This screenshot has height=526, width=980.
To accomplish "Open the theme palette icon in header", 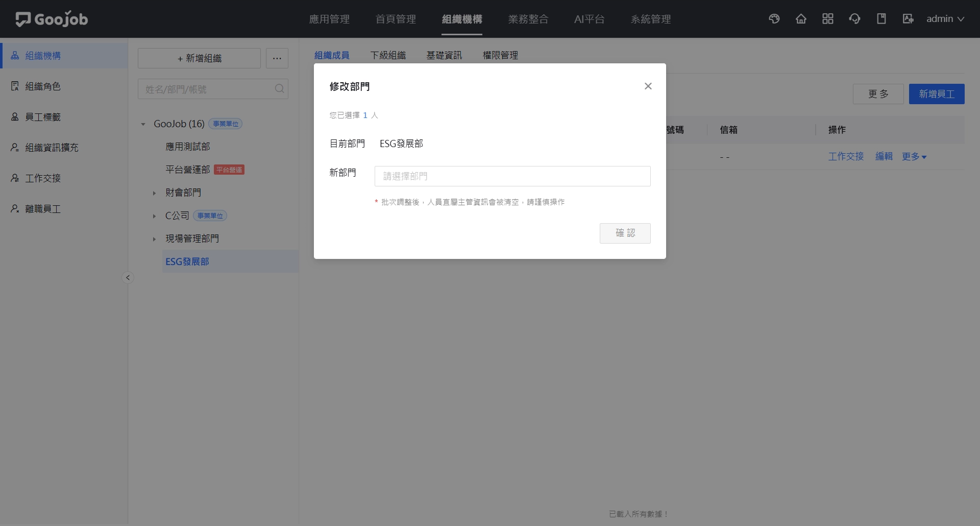I will pos(774,19).
